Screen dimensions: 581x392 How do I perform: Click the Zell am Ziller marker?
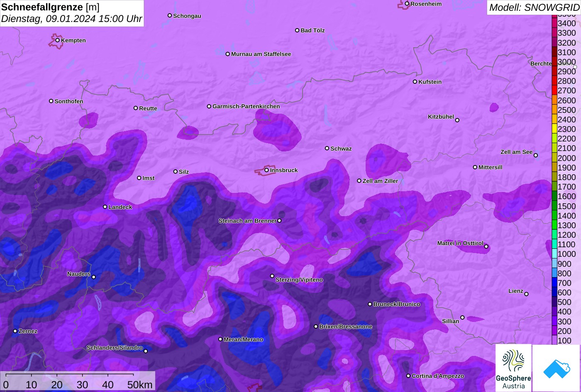coord(359,180)
